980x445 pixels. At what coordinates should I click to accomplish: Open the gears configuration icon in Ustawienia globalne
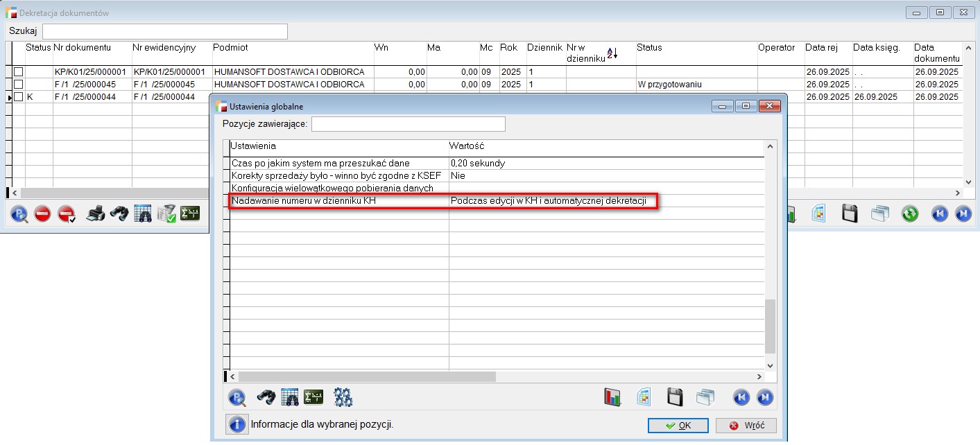(x=343, y=397)
